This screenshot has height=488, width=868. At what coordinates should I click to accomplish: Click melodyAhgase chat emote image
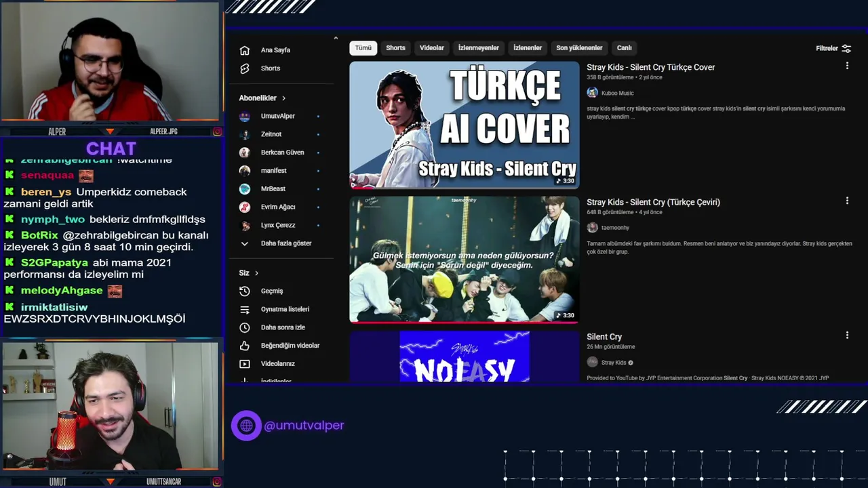pyautogui.click(x=115, y=291)
